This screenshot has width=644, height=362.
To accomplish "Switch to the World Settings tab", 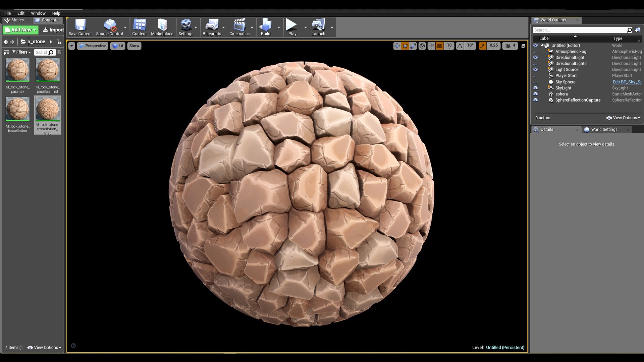I will [x=604, y=130].
